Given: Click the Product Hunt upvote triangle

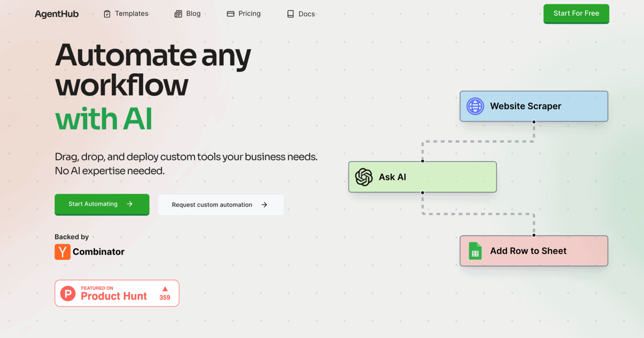Looking at the screenshot, I should point(165,289).
